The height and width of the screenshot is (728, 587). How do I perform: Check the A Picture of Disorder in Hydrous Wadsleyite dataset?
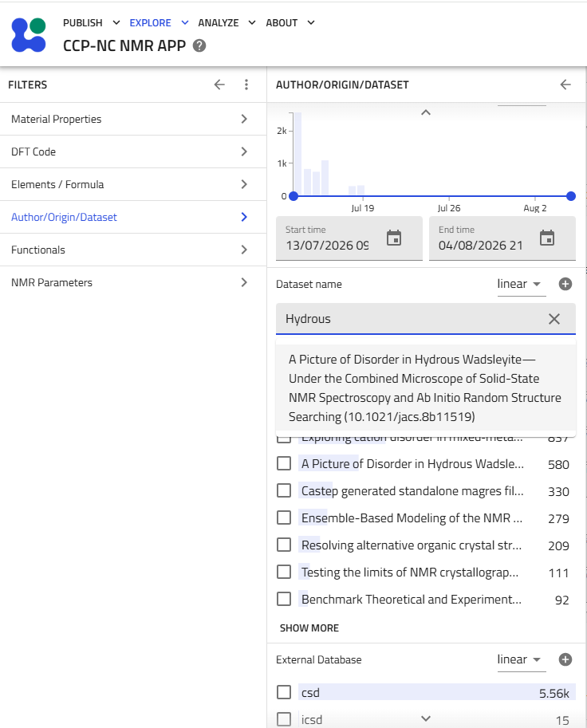click(x=284, y=463)
